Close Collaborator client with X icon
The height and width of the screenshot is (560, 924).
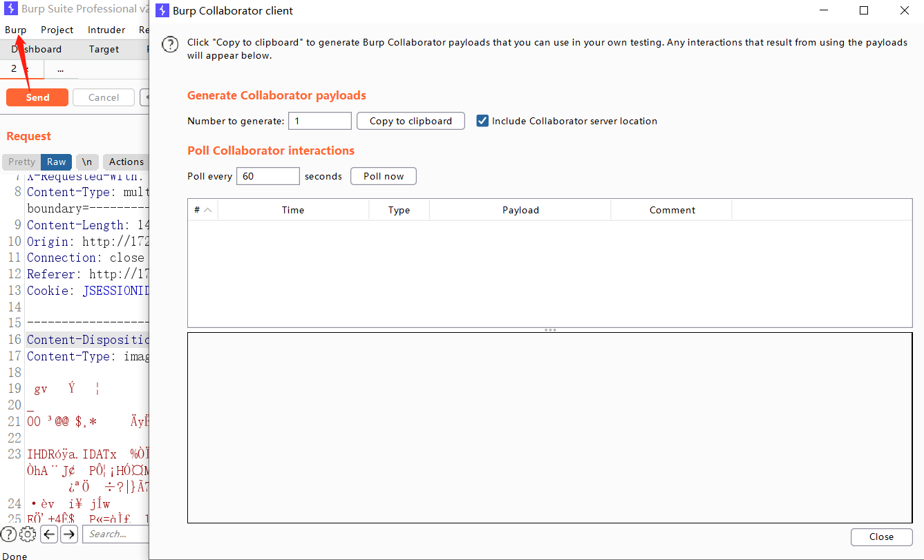904,10
